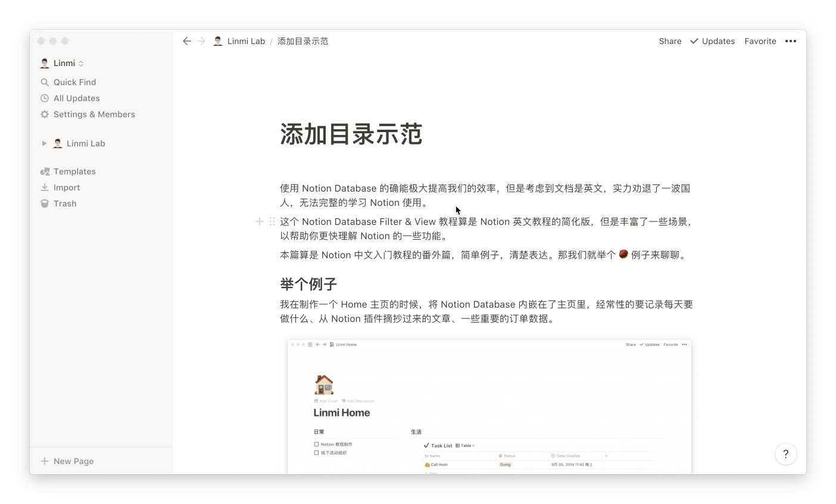Viewport: 836px width, 504px height.
Task: Click the Linmi Lab avatar in breadcrumb
Action: point(218,41)
